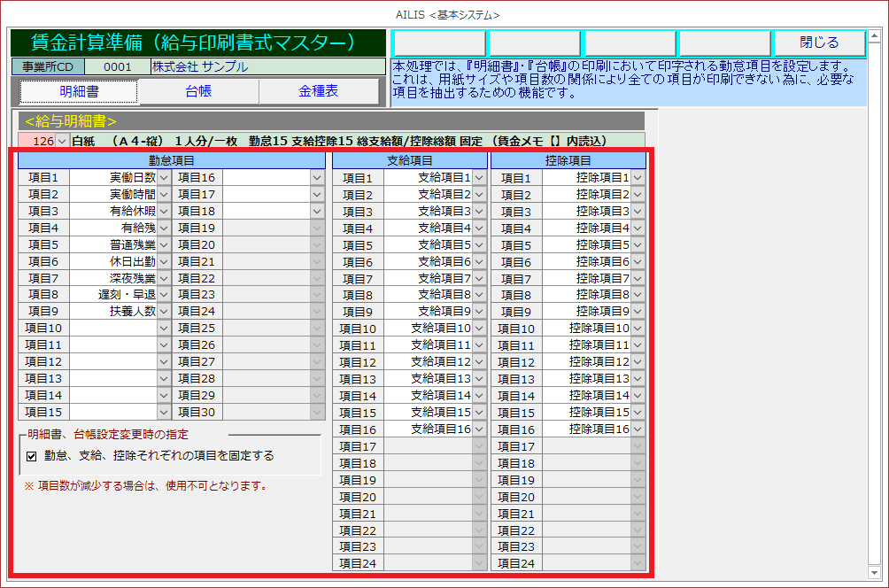Click the empty 勤怠 項目10 field
Viewport: 889px width, 588px height.
[112, 328]
